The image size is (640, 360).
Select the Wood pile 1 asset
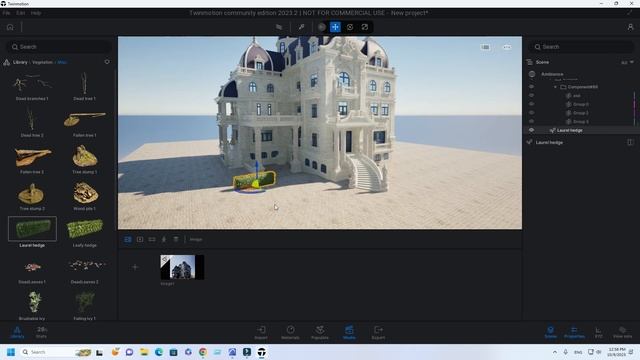[x=84, y=196]
